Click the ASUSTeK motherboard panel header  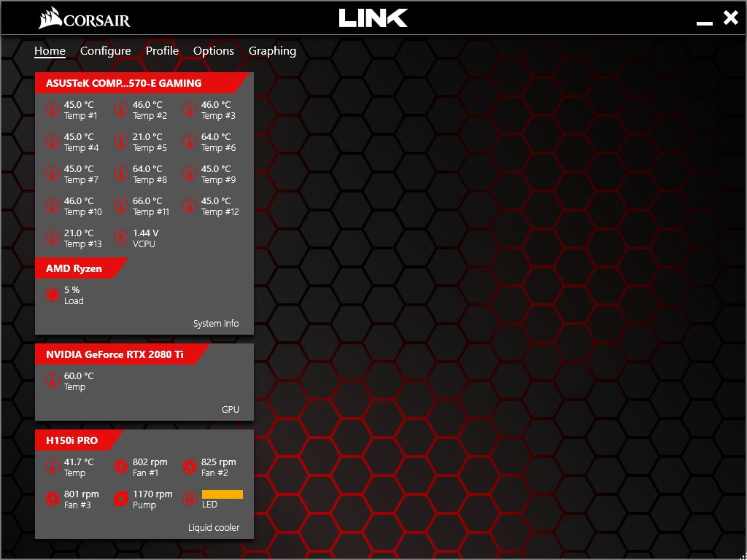tap(143, 83)
